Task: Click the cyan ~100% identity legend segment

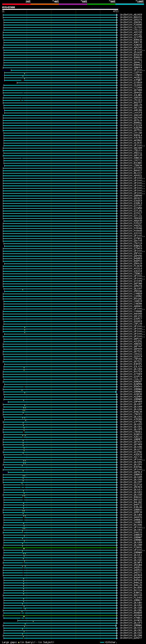Action: pos(130,4)
